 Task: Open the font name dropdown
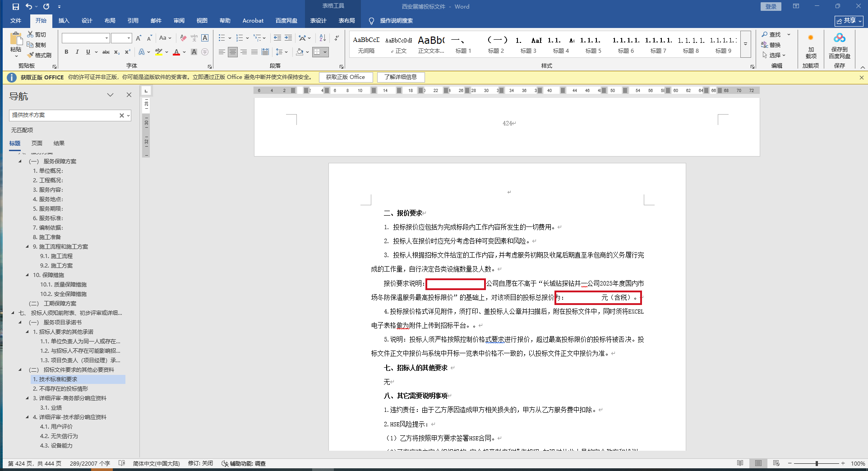(x=106, y=38)
